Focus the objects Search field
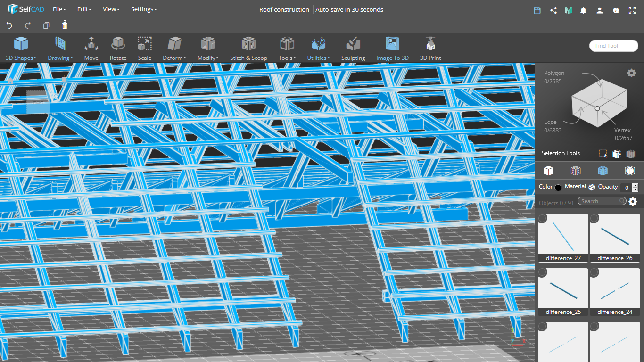Viewport: 644px width, 362px height. pyautogui.click(x=602, y=201)
